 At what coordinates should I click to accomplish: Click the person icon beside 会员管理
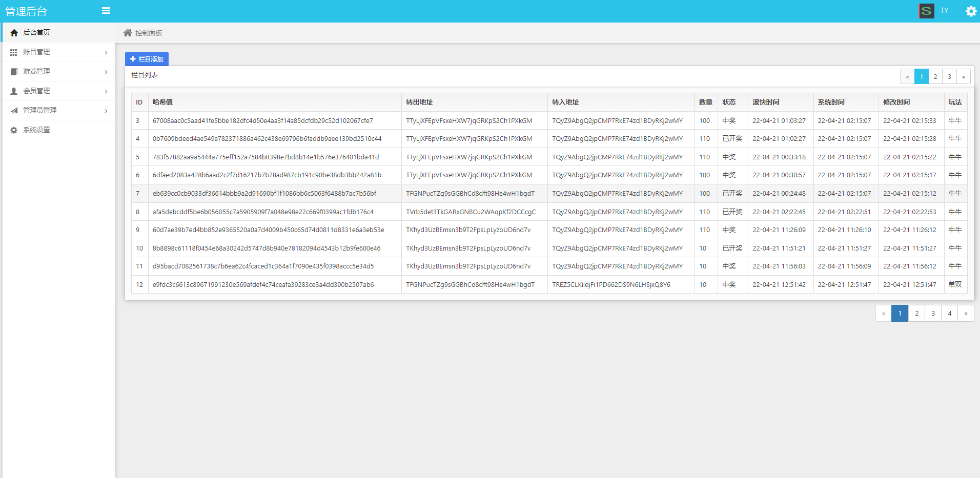pos(14,91)
